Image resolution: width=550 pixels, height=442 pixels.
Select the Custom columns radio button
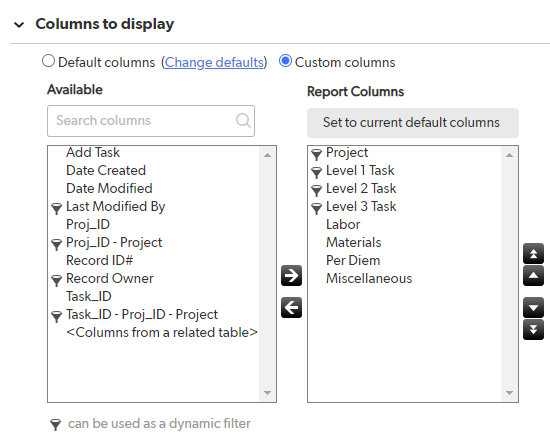point(285,61)
